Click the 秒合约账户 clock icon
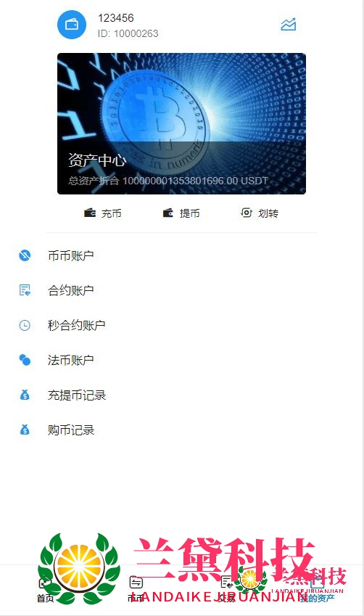This screenshot has width=364, height=616. pos(25,325)
